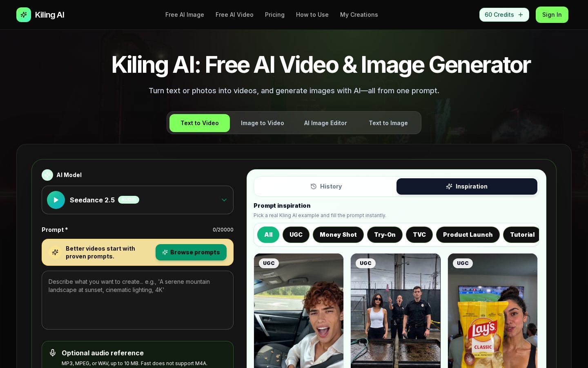Click the Kiling AI brand name
588x368 pixels.
[x=49, y=15]
